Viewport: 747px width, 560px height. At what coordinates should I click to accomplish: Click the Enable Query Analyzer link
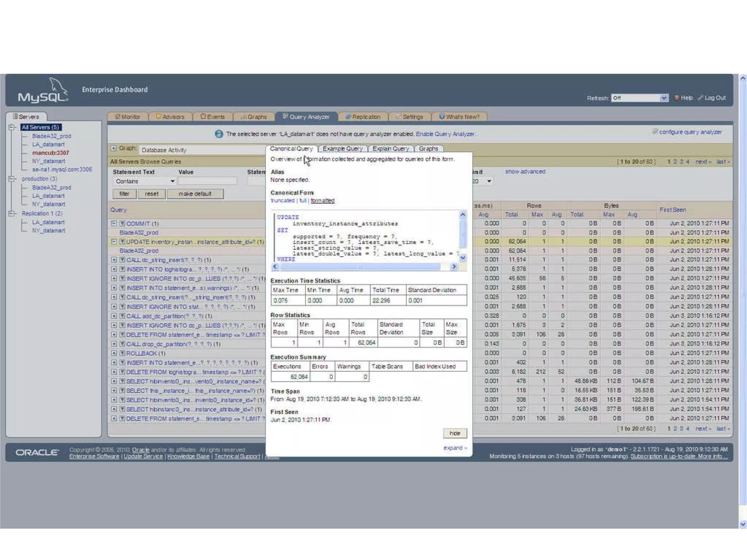(445, 134)
